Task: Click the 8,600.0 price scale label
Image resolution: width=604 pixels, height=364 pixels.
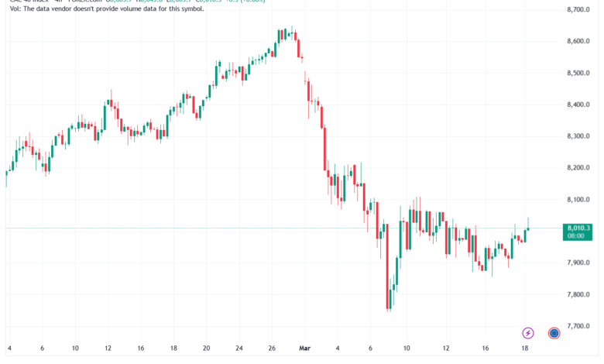Action: tap(579, 41)
